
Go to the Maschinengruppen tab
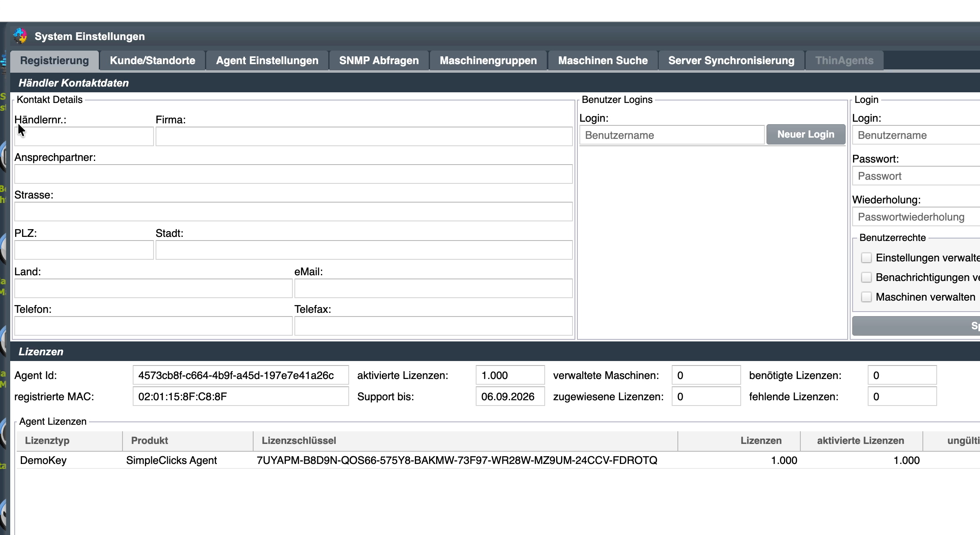[x=488, y=60]
